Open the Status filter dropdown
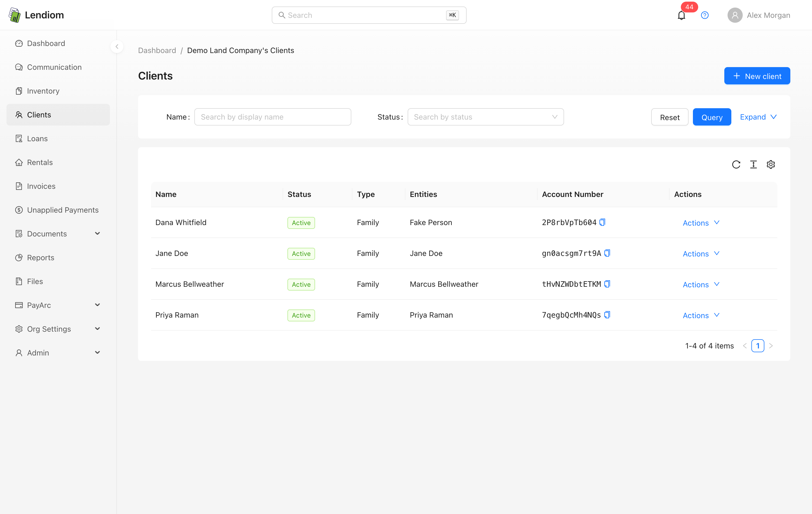The height and width of the screenshot is (514, 812). click(486, 117)
